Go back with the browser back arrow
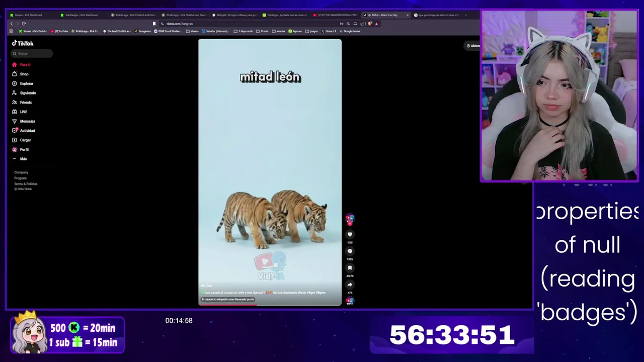The height and width of the screenshot is (362, 644). (x=12, y=24)
